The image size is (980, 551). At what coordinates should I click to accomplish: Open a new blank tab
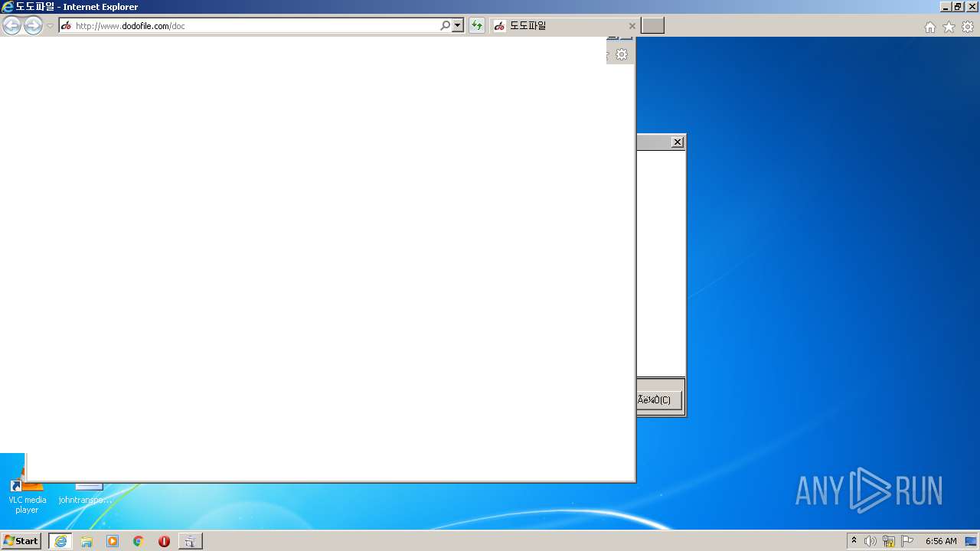tap(652, 26)
